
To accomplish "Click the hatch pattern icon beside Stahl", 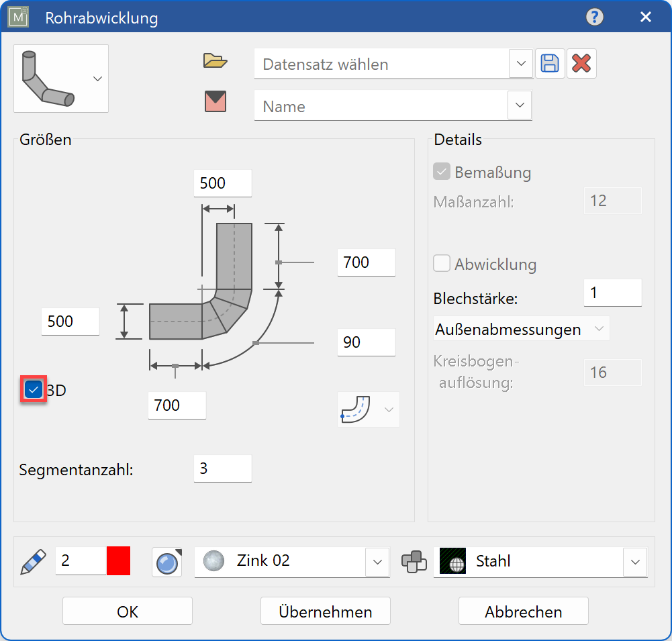I will pos(452,562).
